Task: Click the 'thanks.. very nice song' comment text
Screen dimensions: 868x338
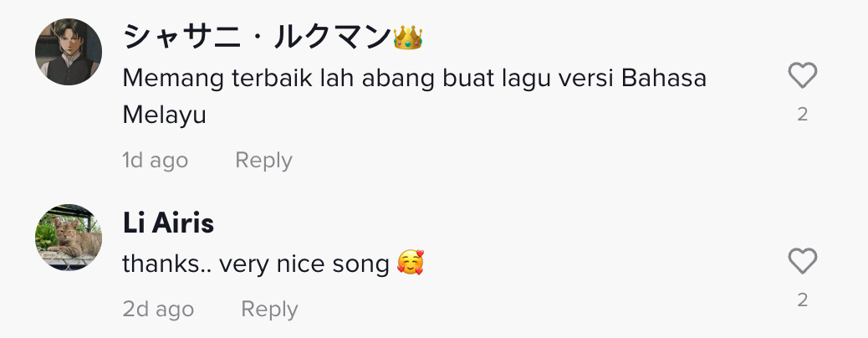Action: pyautogui.click(x=256, y=264)
